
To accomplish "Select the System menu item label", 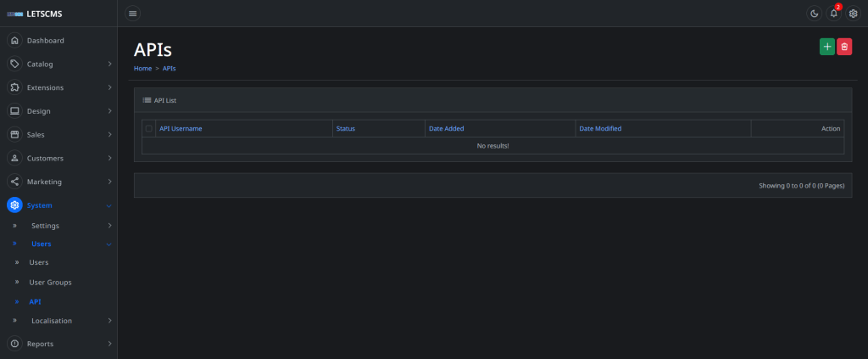I will click(40, 205).
